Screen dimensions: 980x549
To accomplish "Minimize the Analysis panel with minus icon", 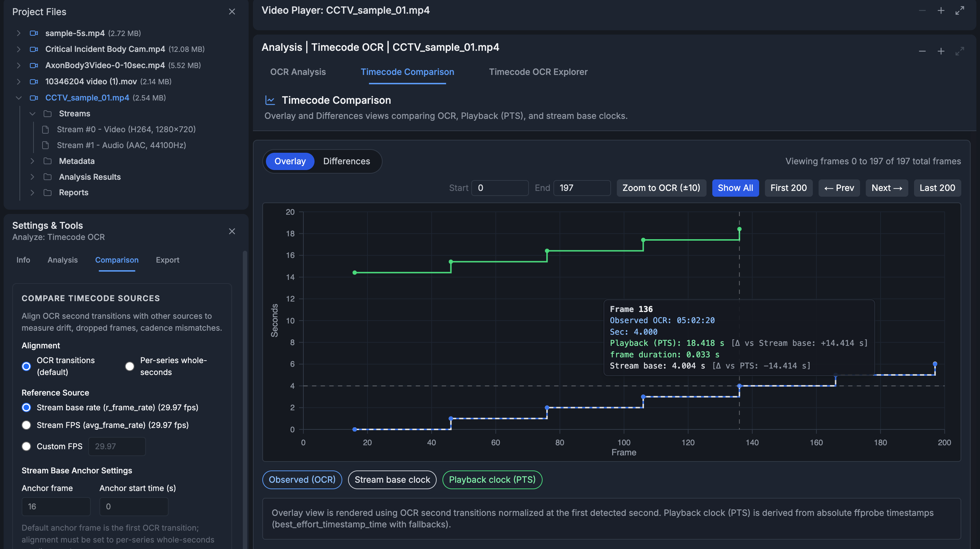I will (x=922, y=52).
